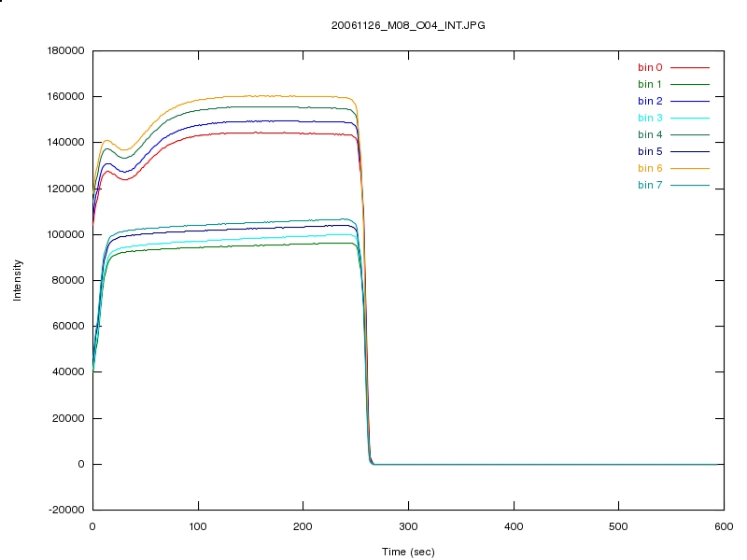Click the 500 x-axis tick label
The width and height of the screenshot is (747, 560).
(x=618, y=526)
